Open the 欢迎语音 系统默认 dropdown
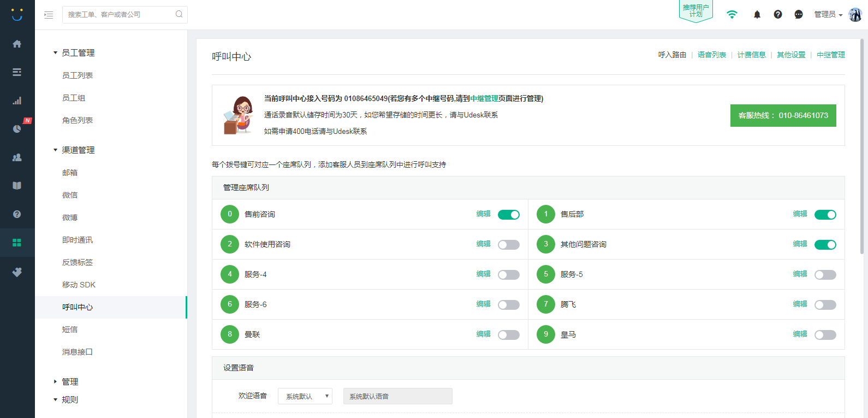This screenshot has width=868, height=418. 305,396
